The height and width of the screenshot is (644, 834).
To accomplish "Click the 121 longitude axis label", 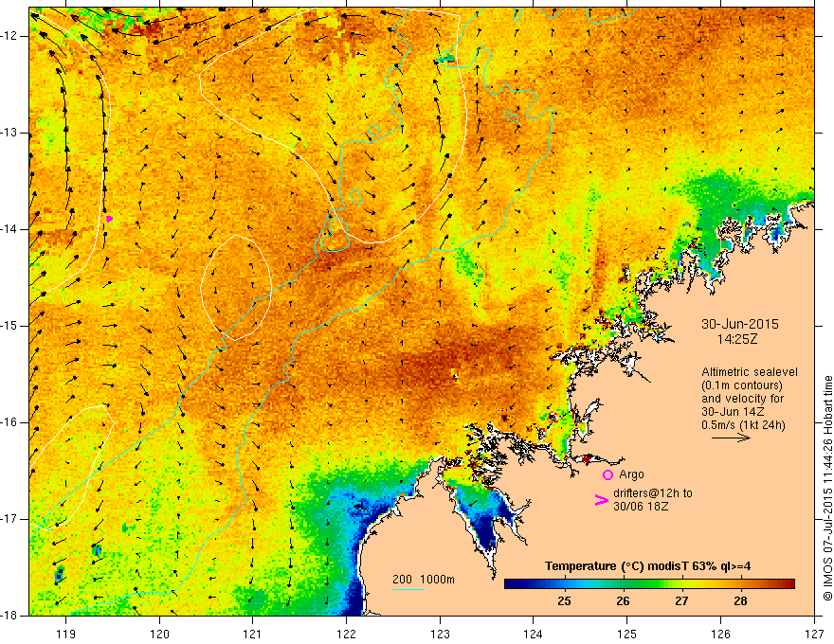I will (x=253, y=634).
